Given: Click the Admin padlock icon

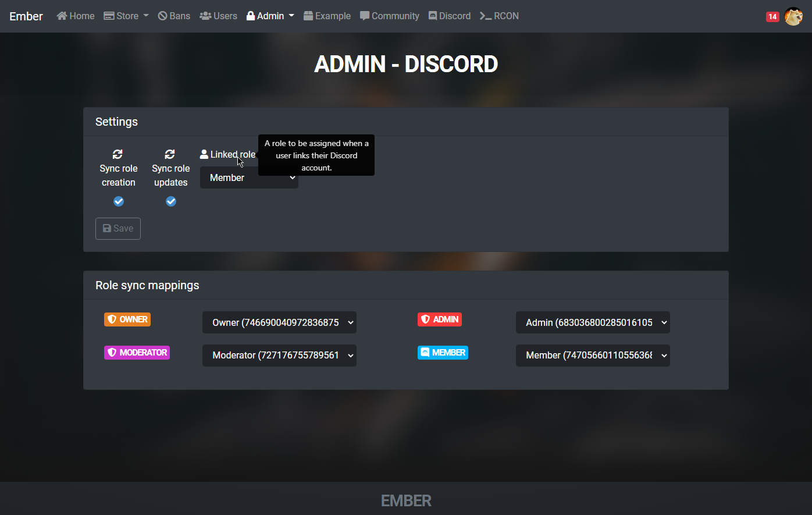Looking at the screenshot, I should 251,16.
